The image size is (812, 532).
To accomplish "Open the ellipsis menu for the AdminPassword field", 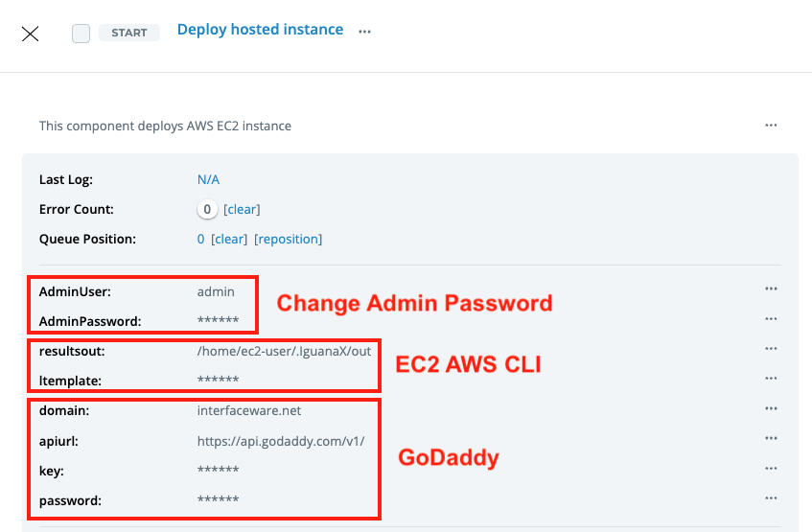I will coord(771,318).
